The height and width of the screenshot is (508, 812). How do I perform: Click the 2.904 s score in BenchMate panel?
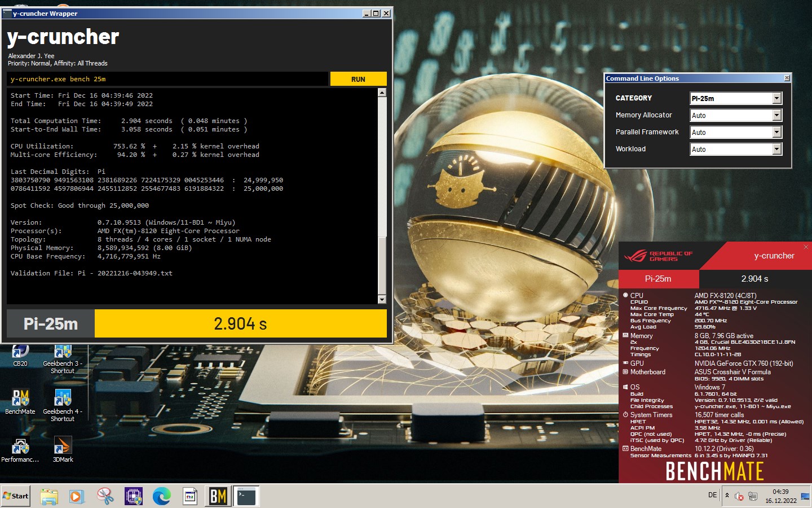(754, 279)
